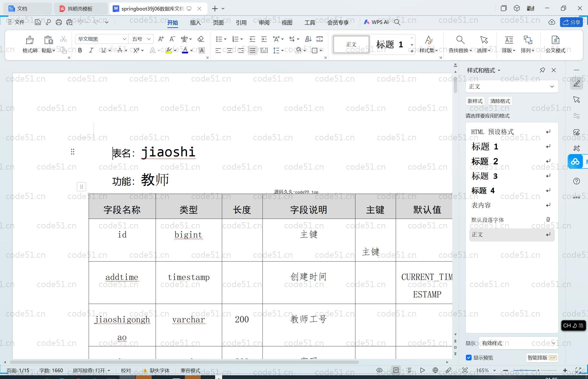
Task: Click the Cut scissors icon
Action: pyautogui.click(x=63, y=39)
